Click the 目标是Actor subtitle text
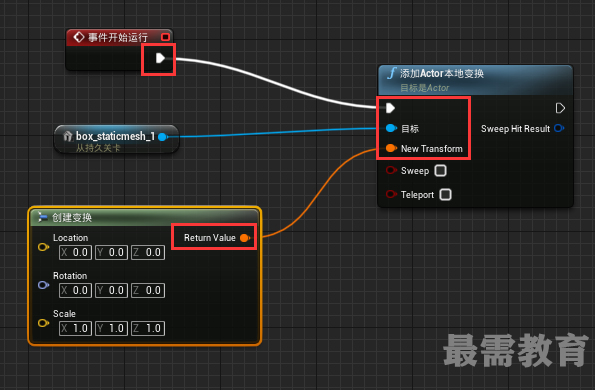 coord(425,88)
